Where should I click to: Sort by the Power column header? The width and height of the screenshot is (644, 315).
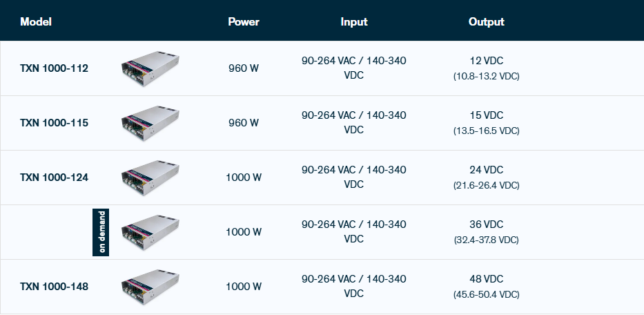coord(244,22)
